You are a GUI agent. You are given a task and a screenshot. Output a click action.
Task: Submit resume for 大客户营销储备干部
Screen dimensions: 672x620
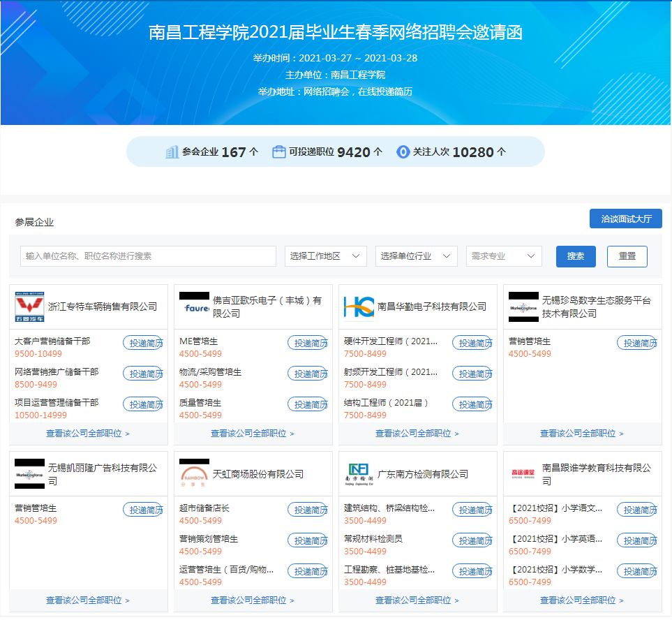[143, 343]
